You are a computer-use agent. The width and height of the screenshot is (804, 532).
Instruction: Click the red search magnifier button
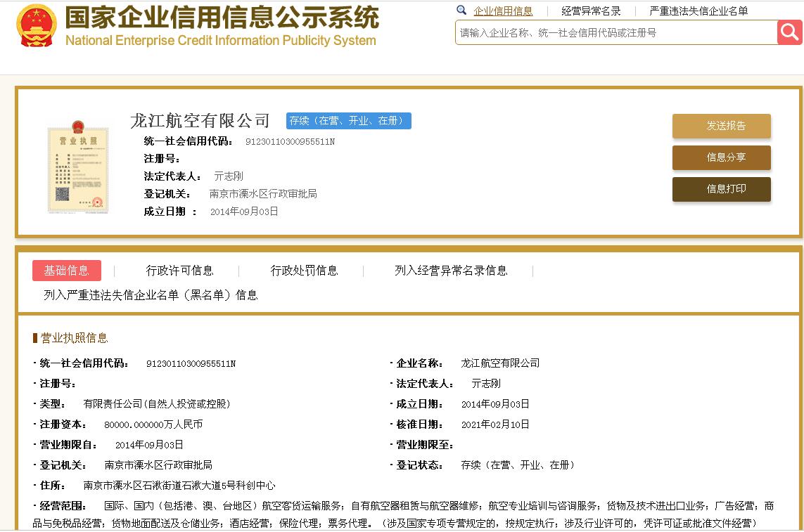pyautogui.click(x=790, y=32)
